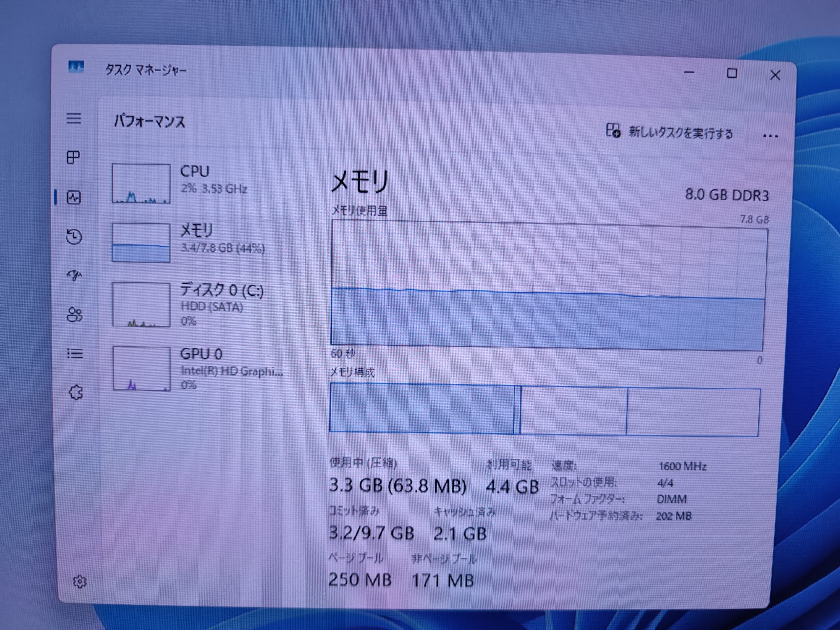Go to the Processes page icon
The width and height of the screenshot is (840, 630).
73,157
